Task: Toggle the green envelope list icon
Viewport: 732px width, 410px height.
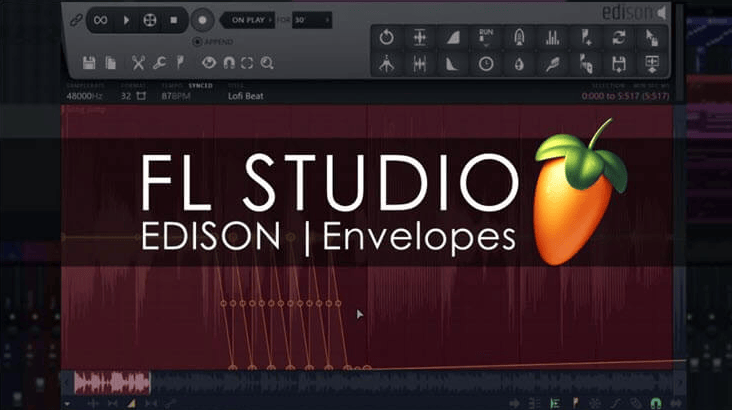Action: coord(555,403)
